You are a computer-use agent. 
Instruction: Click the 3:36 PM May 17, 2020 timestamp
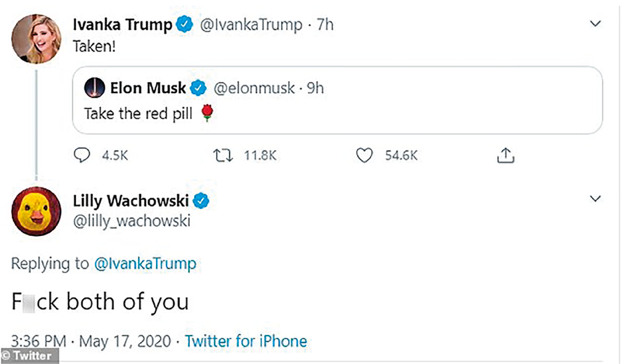pos(89,341)
